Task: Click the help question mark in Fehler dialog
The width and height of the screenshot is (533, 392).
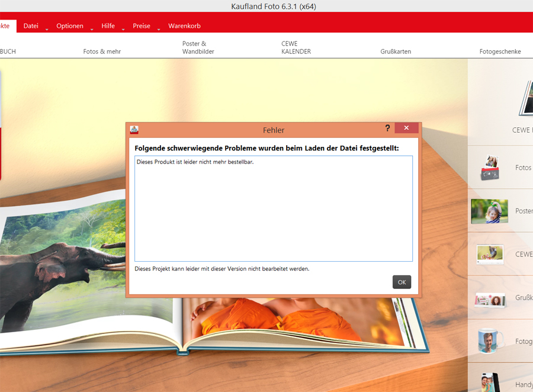Action: pos(387,128)
